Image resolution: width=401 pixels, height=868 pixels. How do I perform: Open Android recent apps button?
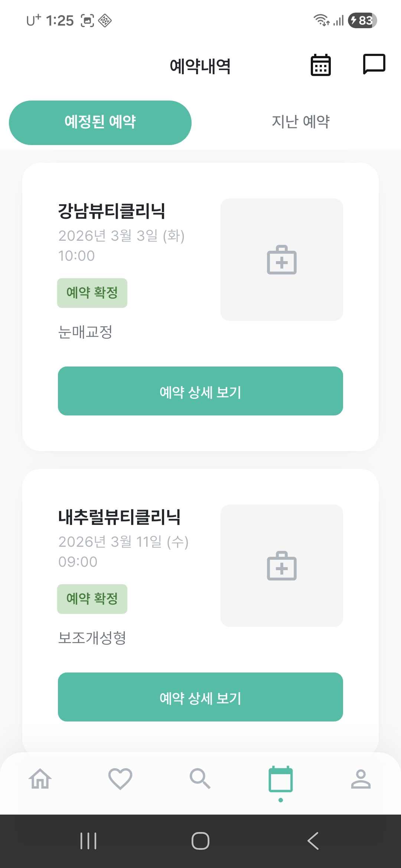(x=88, y=841)
